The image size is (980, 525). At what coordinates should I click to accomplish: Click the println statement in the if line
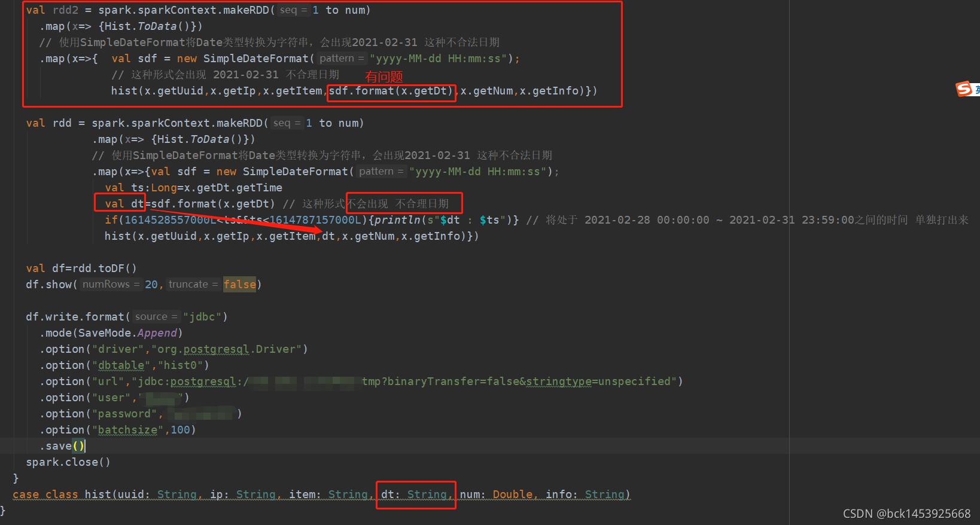(x=443, y=220)
